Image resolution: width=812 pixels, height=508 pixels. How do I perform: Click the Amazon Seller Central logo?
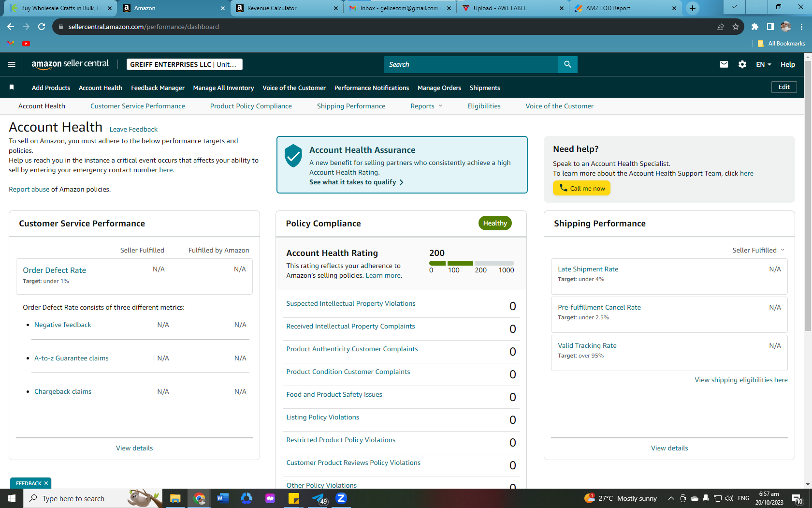coord(70,64)
